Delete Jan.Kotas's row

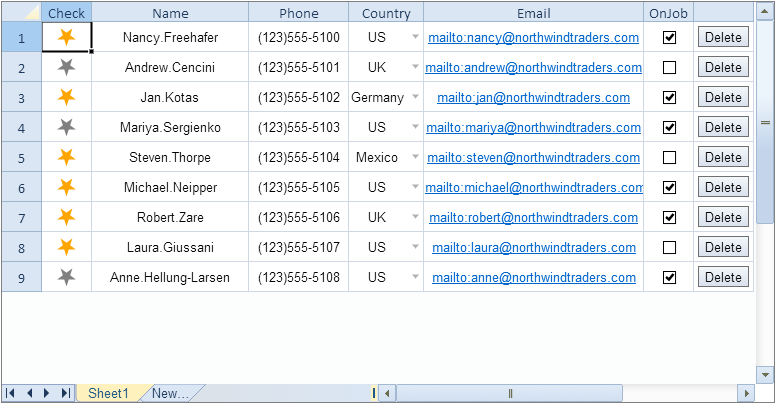pos(723,97)
